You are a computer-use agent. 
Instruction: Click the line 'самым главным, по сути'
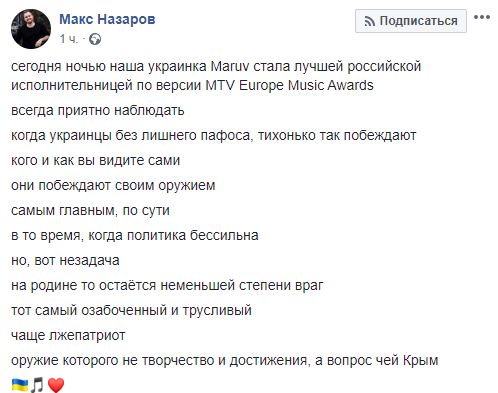tap(90, 210)
